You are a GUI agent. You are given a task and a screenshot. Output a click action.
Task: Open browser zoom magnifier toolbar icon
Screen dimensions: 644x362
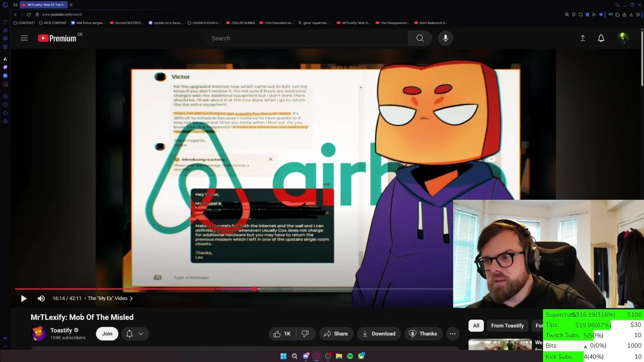567,15
